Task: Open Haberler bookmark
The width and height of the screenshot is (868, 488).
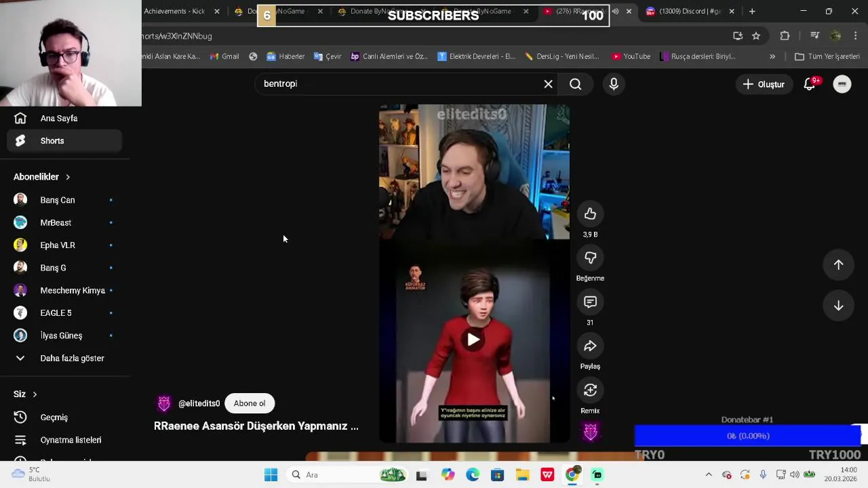Action: tap(285, 56)
